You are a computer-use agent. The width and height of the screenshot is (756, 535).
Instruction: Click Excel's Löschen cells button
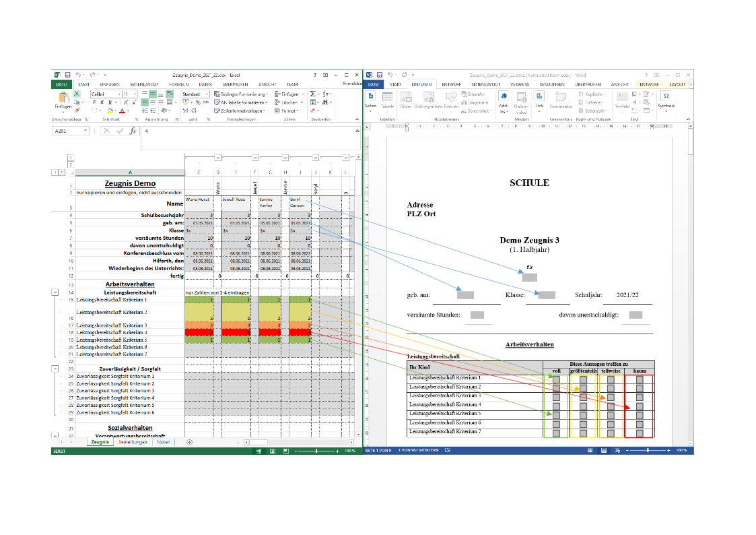click(289, 102)
